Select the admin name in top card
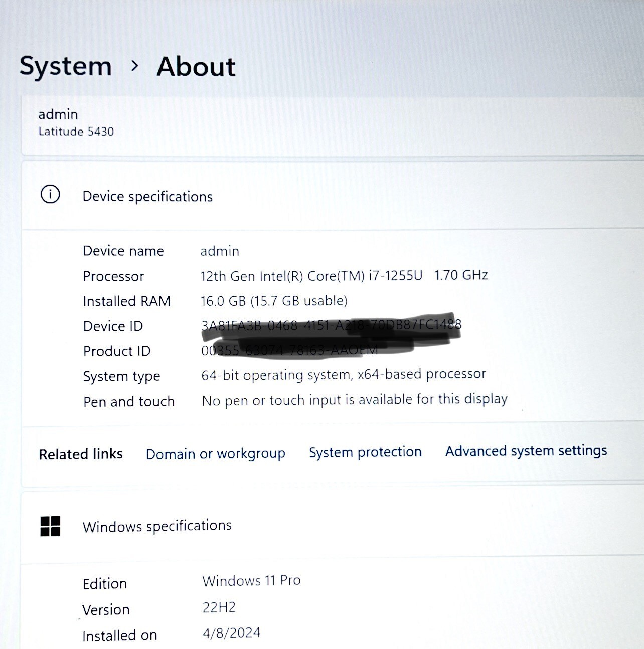The image size is (644, 649). pos(58,114)
